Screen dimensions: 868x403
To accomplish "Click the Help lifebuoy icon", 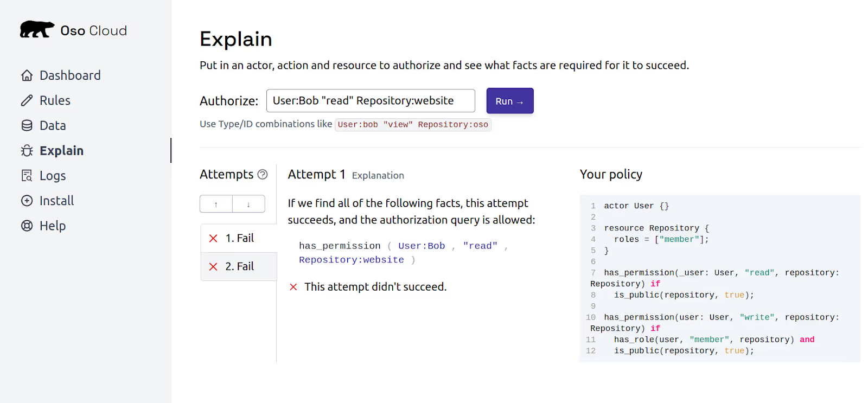I will [x=27, y=226].
